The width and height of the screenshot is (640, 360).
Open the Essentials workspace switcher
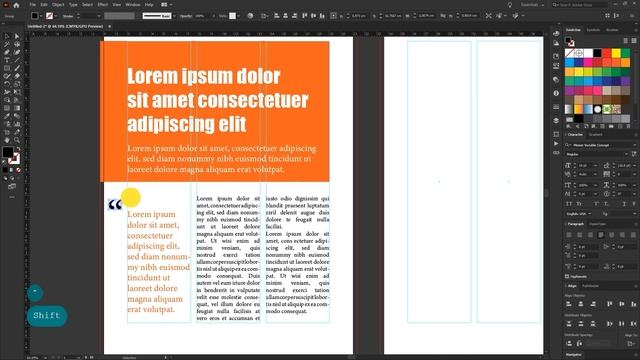tap(532, 5)
